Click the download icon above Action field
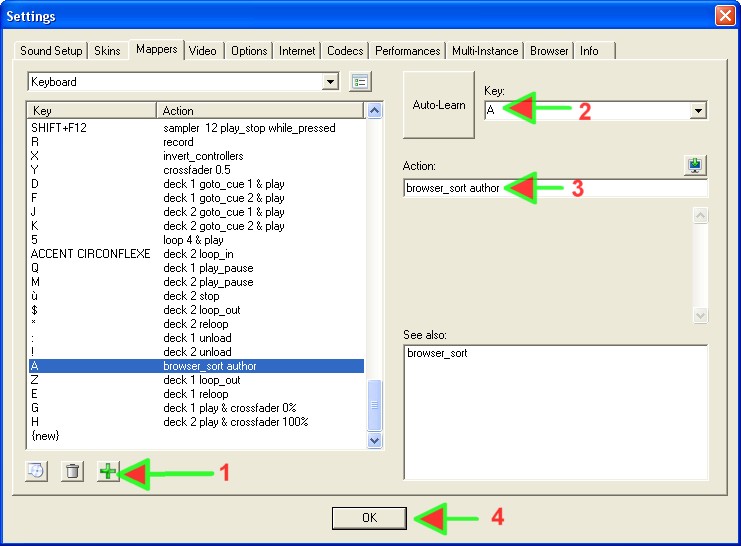741x546 pixels. 696,166
